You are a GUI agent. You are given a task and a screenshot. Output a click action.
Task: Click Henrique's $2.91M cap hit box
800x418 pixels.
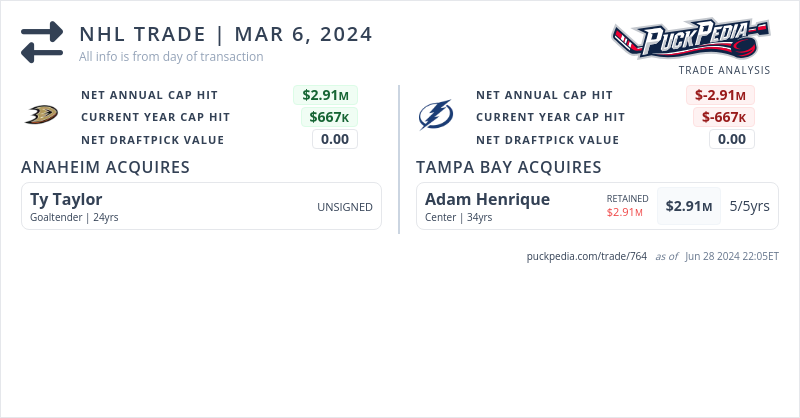689,206
